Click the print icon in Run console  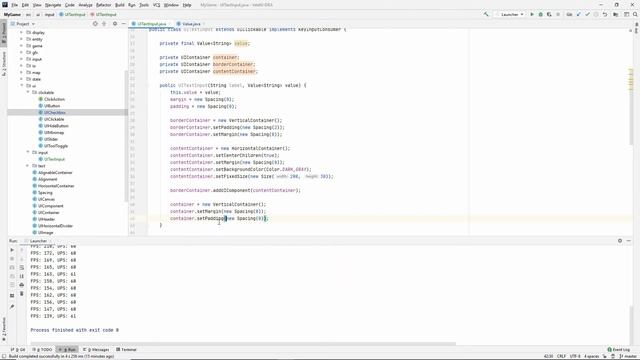click(x=22, y=285)
